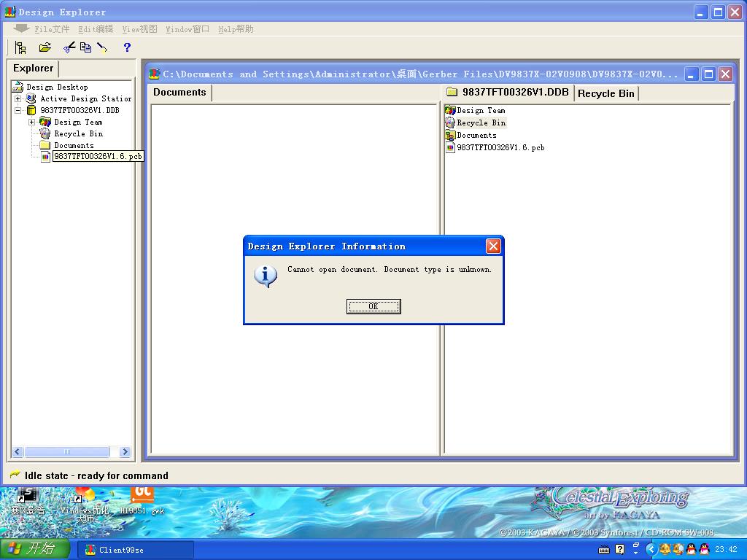Click the Recycle Bin icon in tree
The height and width of the screenshot is (560, 747).
click(45, 134)
